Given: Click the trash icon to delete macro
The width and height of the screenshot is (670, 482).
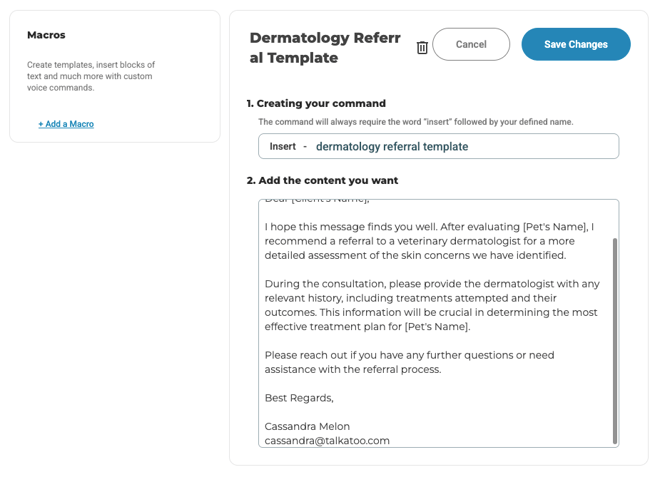Looking at the screenshot, I should coord(422,47).
